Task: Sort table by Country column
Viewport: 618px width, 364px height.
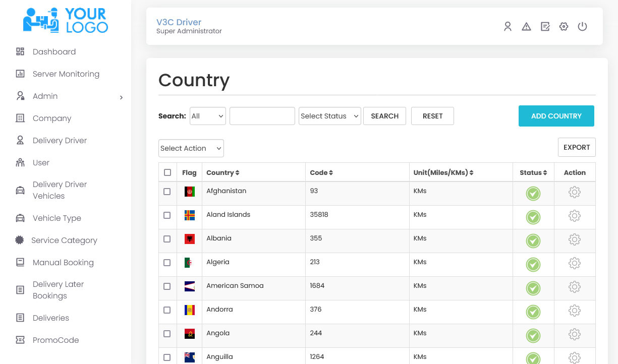Action: click(223, 172)
